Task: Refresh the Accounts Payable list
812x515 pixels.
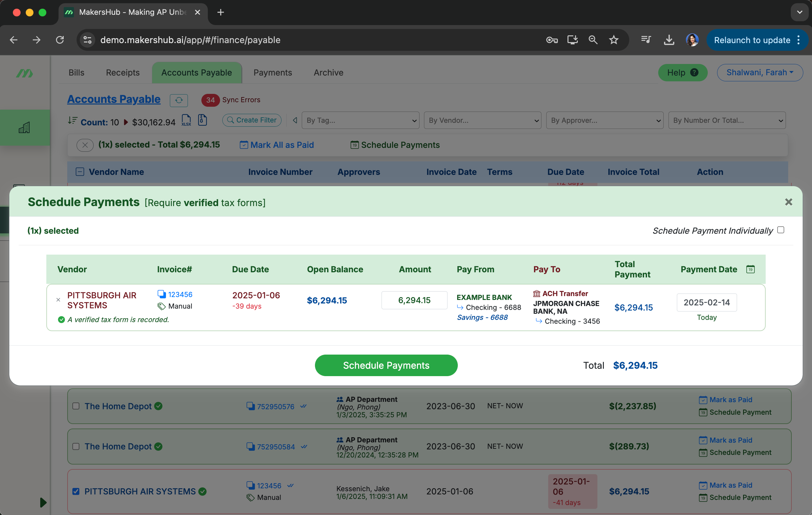Action: click(179, 100)
